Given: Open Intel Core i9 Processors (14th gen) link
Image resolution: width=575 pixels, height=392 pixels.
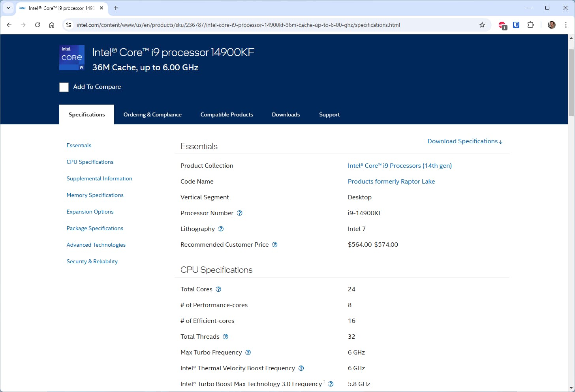Looking at the screenshot, I should click(400, 166).
